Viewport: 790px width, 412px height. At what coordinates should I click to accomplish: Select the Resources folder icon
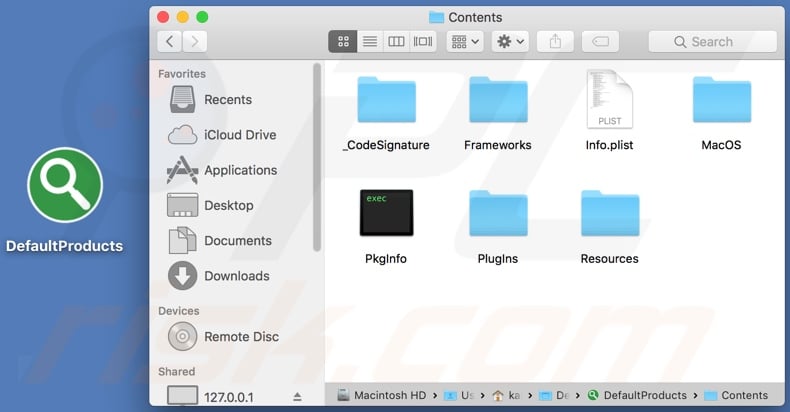[x=610, y=213]
